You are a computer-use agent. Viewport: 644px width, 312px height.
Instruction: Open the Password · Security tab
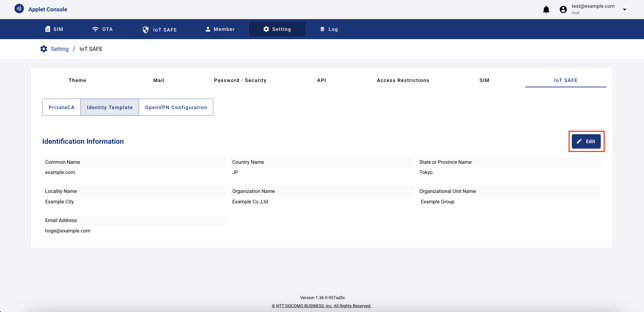click(240, 80)
